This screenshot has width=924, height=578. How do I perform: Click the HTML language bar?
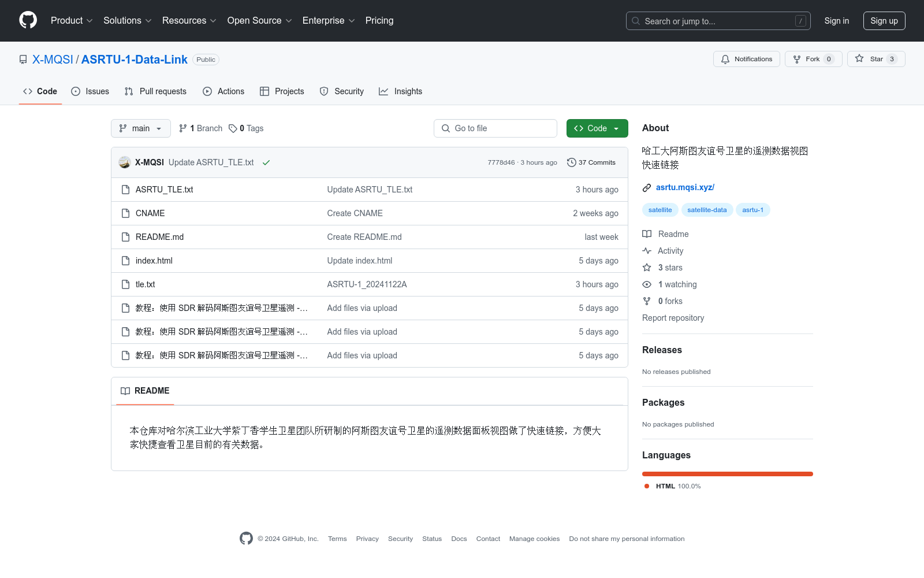[728, 474]
